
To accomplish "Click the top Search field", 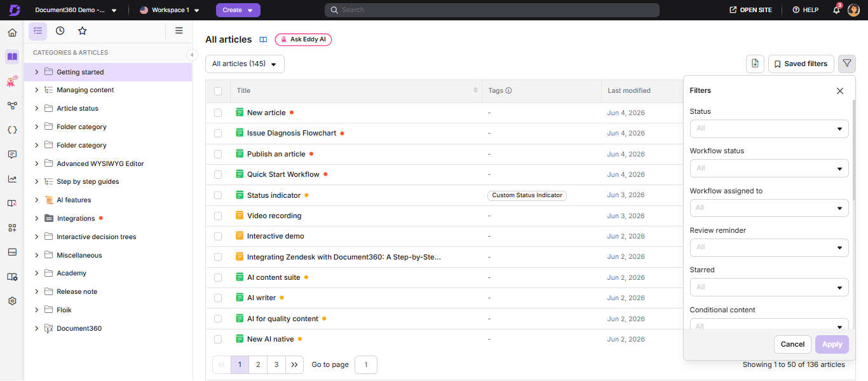I will (492, 10).
